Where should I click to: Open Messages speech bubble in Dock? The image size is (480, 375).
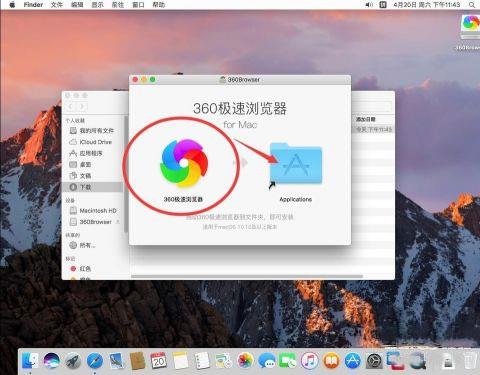[267, 361]
